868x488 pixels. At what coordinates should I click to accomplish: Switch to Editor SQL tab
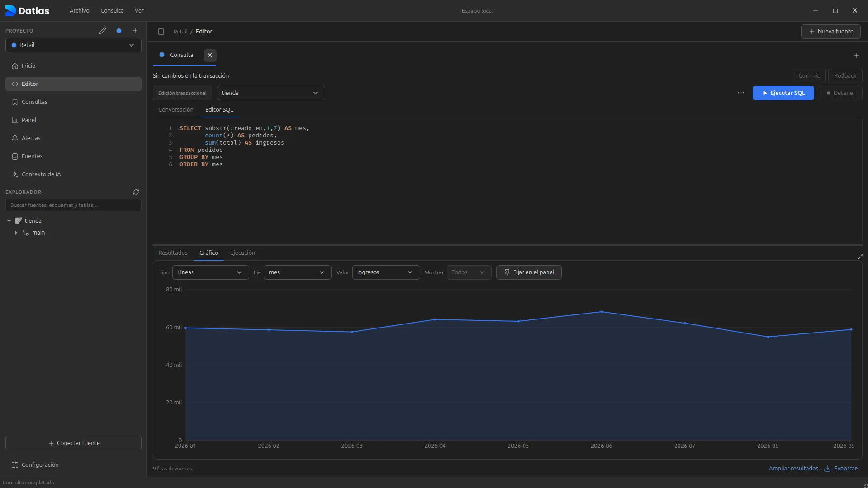pos(219,110)
